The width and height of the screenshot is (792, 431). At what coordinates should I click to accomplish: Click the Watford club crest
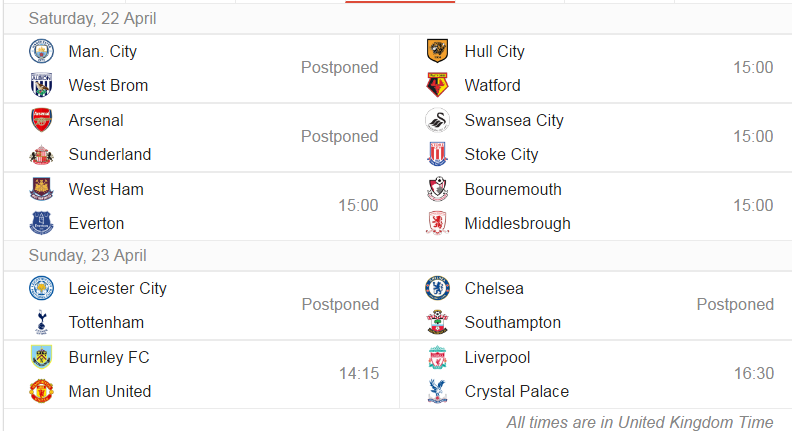pos(437,85)
